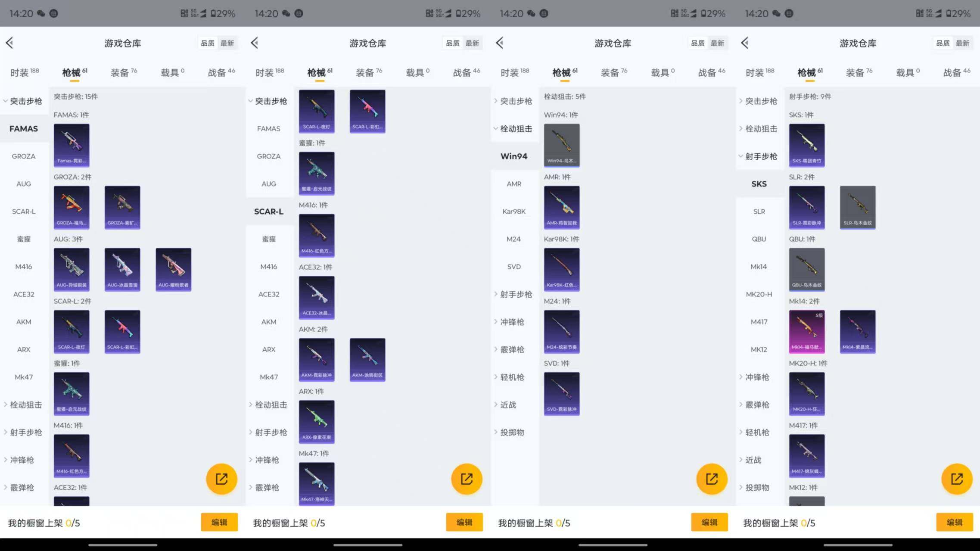980x551 pixels.
Task: Tap the 编辑 button in third screen
Action: tap(709, 522)
